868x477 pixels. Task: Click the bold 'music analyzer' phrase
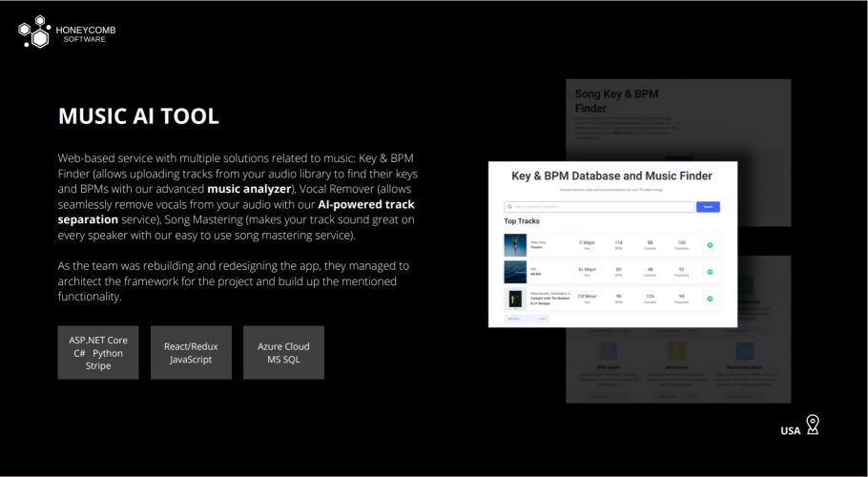tap(249, 189)
